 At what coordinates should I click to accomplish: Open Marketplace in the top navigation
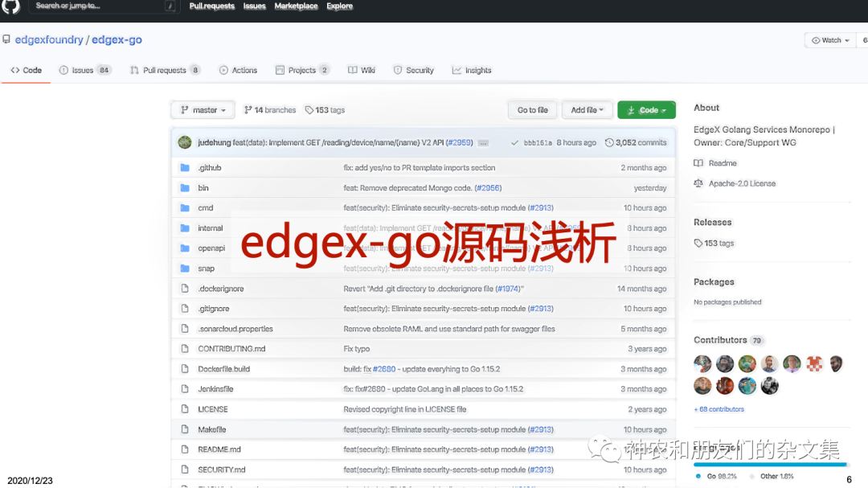click(296, 6)
